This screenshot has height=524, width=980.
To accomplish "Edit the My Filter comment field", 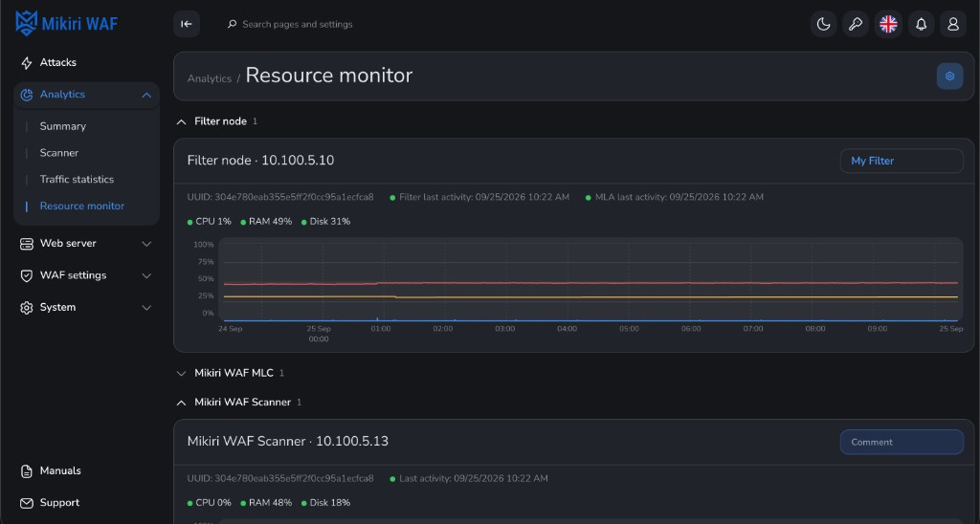I will coord(902,161).
